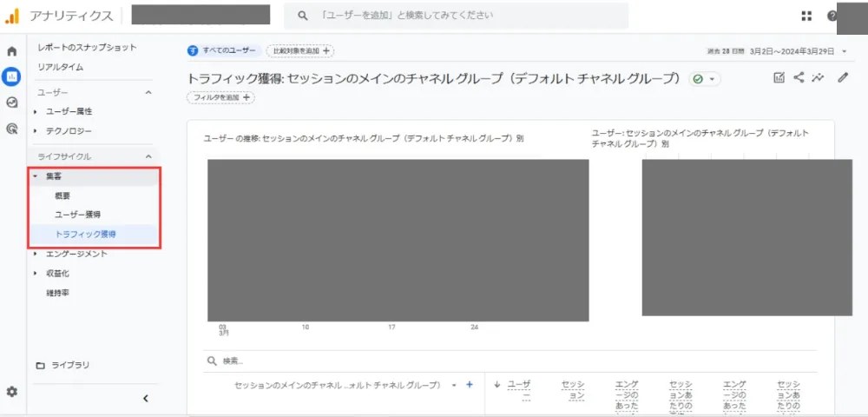Click the top search input field
This screenshot has height=417, width=868.
coord(457,16)
